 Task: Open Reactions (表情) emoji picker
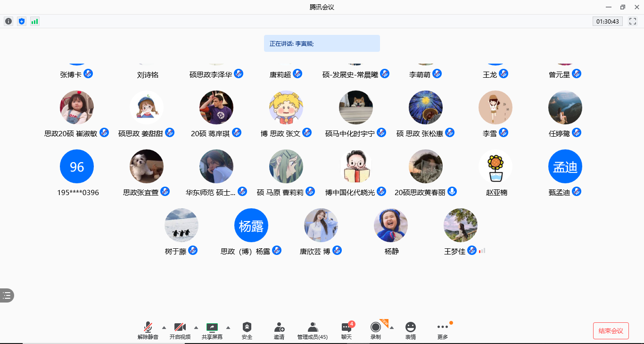click(411, 330)
